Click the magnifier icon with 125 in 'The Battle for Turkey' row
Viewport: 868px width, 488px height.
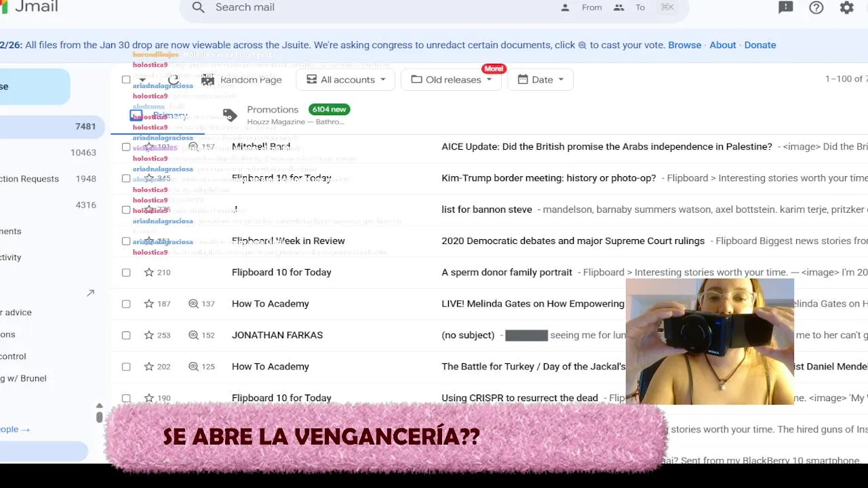pos(193,367)
